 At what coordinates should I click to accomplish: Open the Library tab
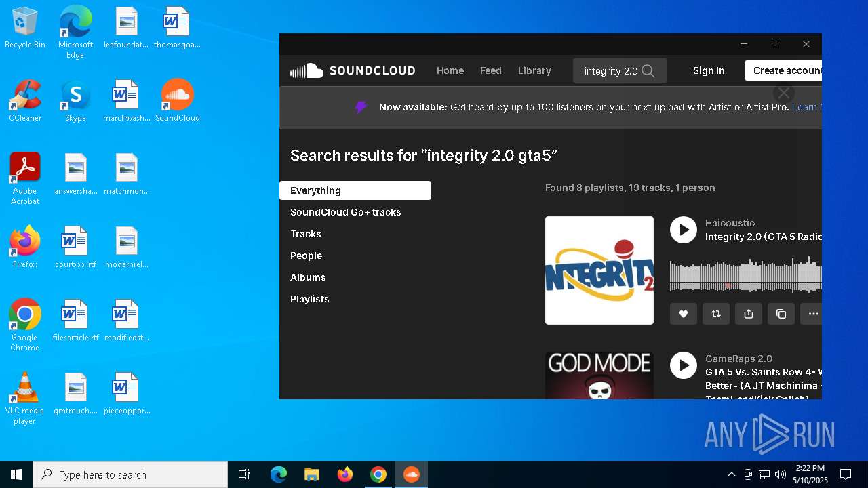click(x=534, y=70)
